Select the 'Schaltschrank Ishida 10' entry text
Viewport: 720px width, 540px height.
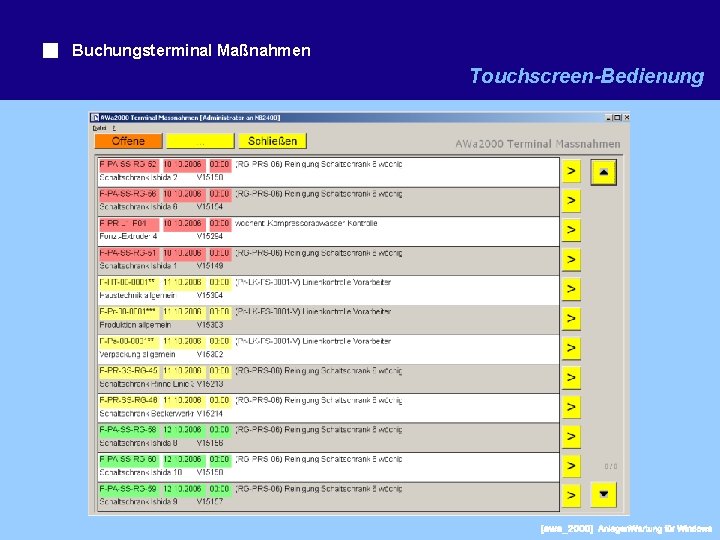(141, 472)
